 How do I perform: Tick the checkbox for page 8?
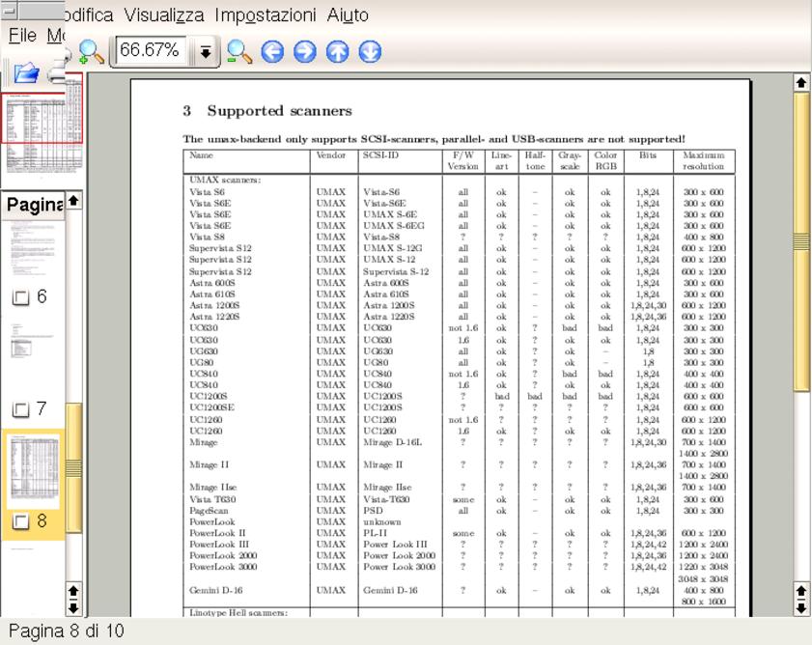[x=19, y=522]
